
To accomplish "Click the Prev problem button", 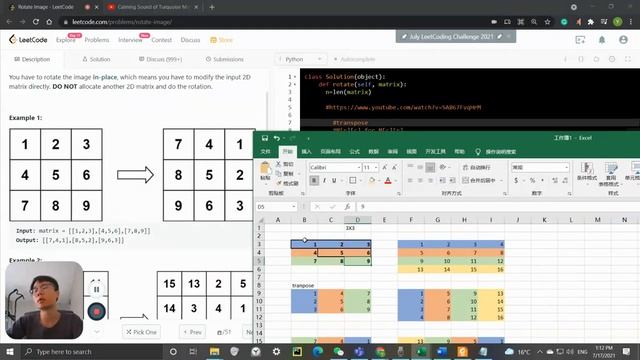I will tap(192, 332).
